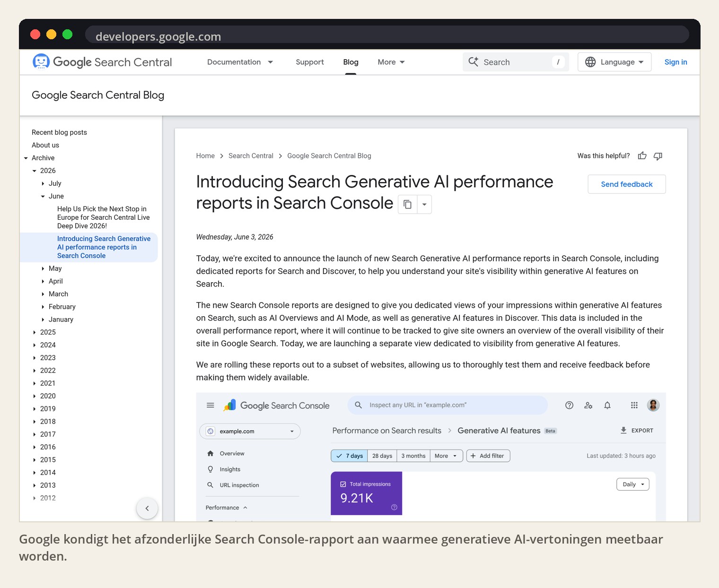Open the Daily granularity dropdown
719x588 pixels.
633,484
